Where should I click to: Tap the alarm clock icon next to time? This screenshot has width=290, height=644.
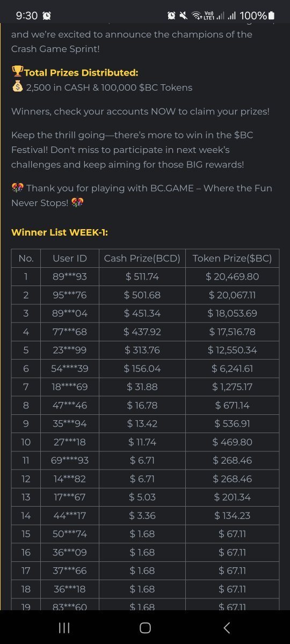point(47,16)
